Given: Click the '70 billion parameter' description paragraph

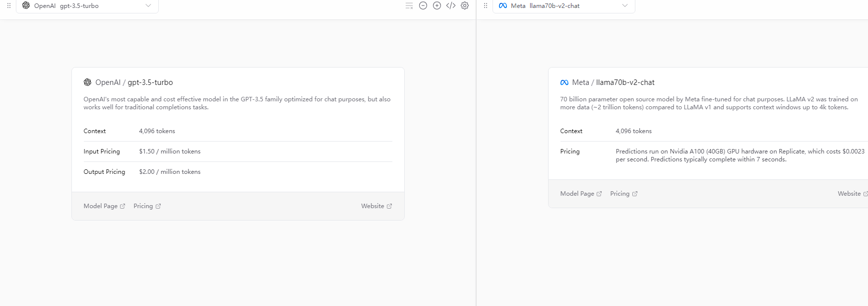Looking at the screenshot, I should coord(709,103).
